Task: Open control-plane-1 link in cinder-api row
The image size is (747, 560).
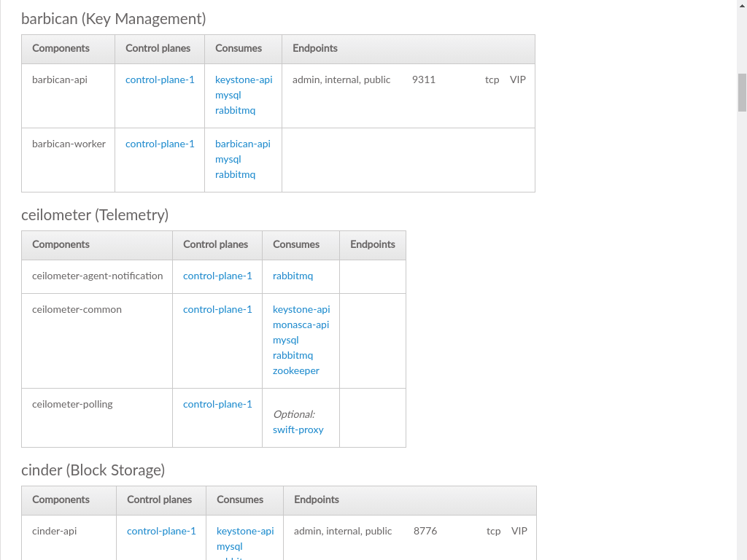Action: (161, 531)
